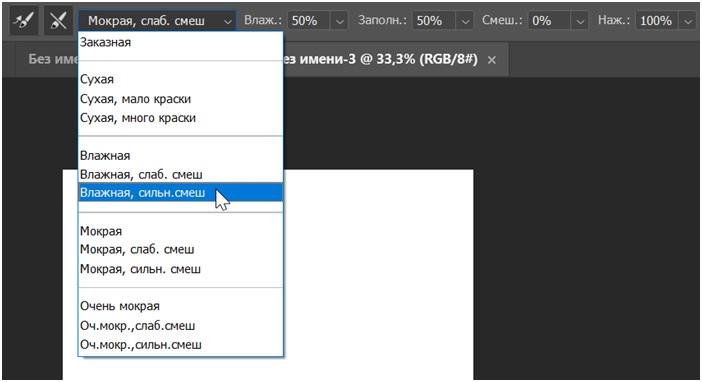702x382 pixels.
Task: Toggle clean brush after each stroke icon
Action: pyautogui.click(x=58, y=21)
